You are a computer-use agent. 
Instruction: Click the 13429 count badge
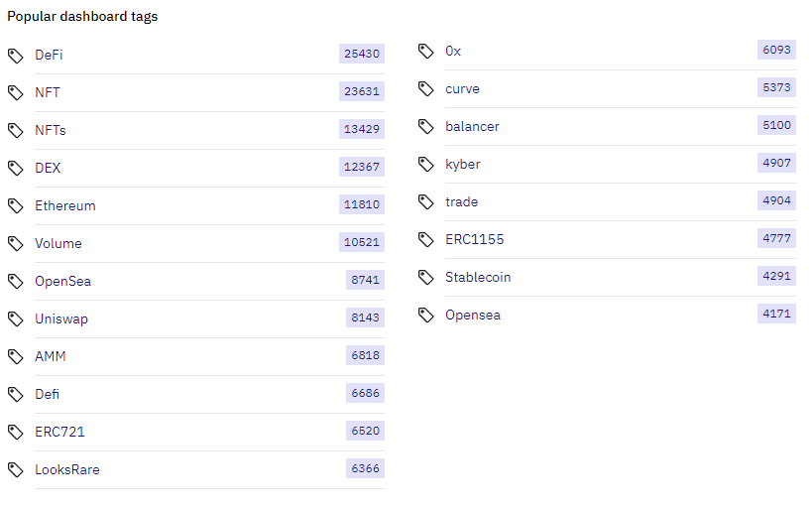pyautogui.click(x=362, y=129)
